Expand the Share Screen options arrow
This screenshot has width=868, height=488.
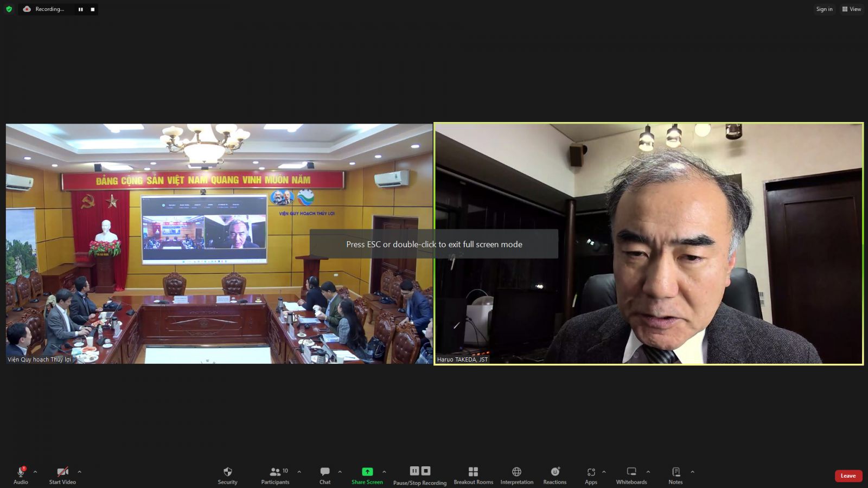[384, 472]
